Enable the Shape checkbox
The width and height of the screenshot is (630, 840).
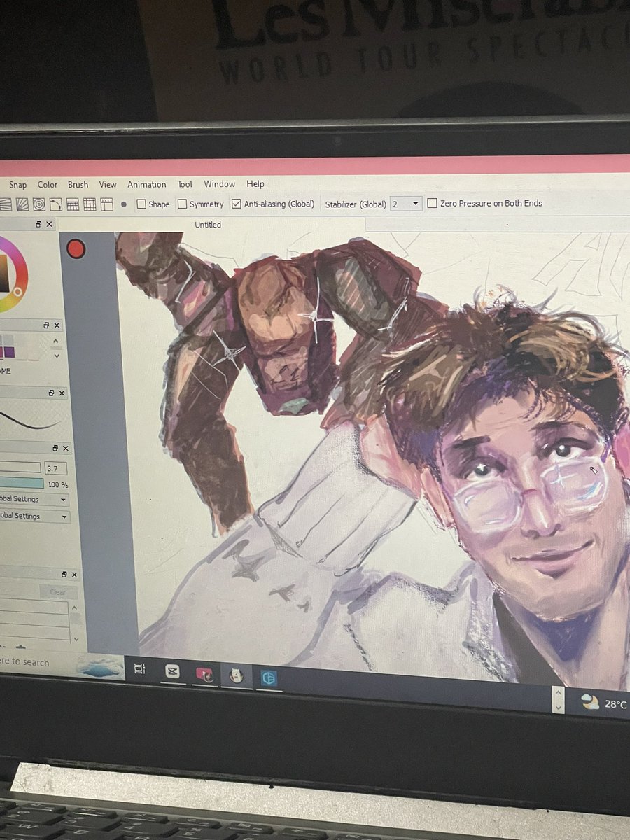(141, 204)
